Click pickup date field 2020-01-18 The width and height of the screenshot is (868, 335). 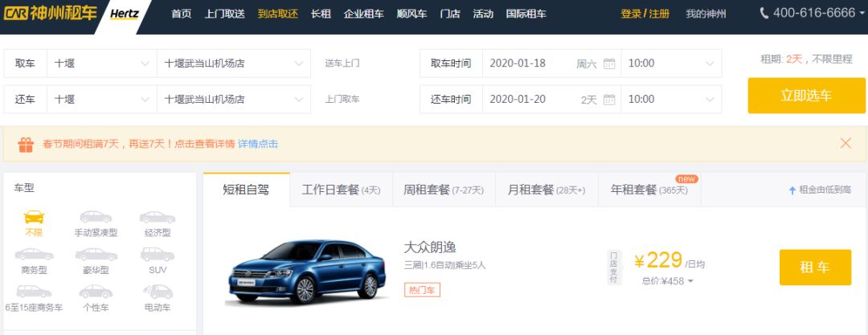click(551, 63)
